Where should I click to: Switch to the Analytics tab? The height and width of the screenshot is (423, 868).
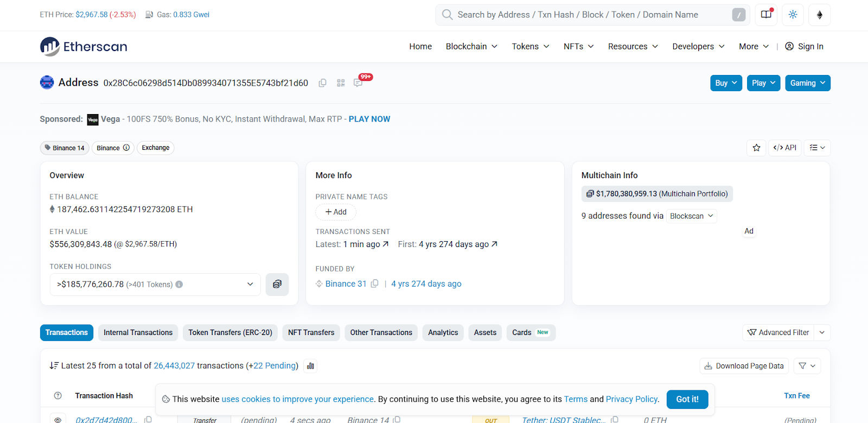[x=443, y=333]
